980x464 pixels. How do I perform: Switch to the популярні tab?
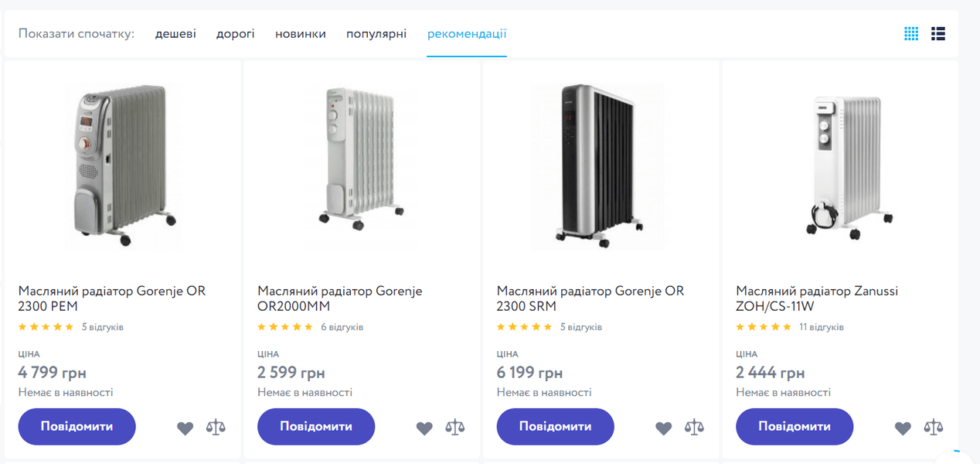[x=376, y=33]
